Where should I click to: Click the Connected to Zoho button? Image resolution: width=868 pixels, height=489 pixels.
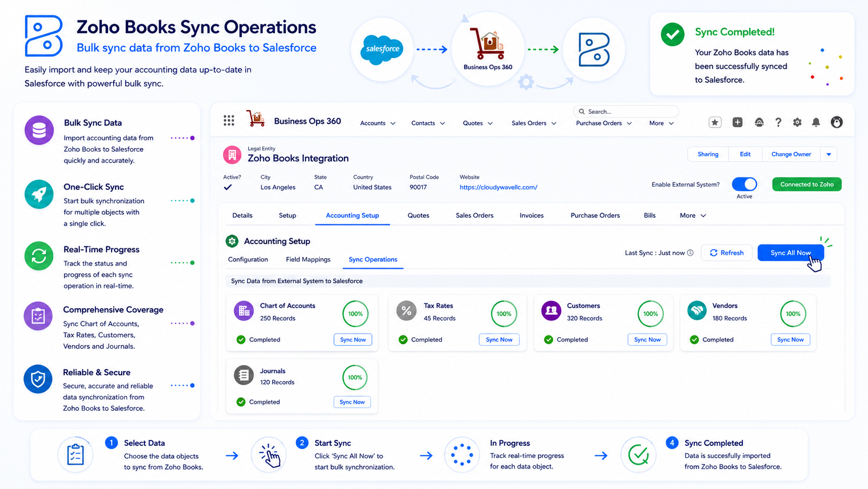pos(807,184)
